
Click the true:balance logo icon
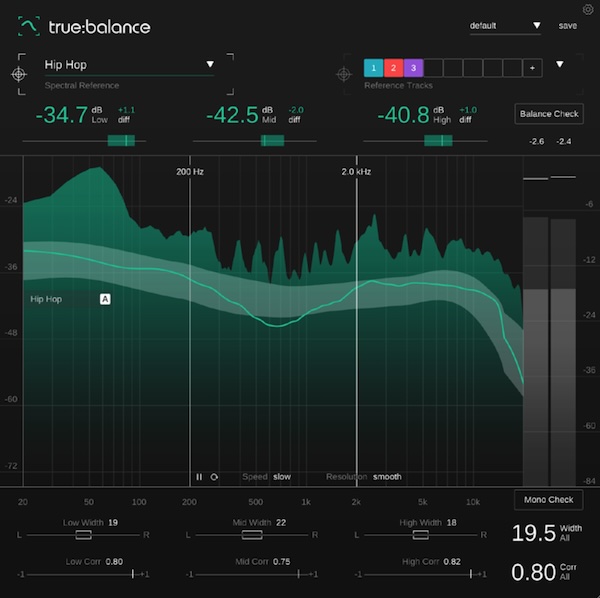click(29, 26)
